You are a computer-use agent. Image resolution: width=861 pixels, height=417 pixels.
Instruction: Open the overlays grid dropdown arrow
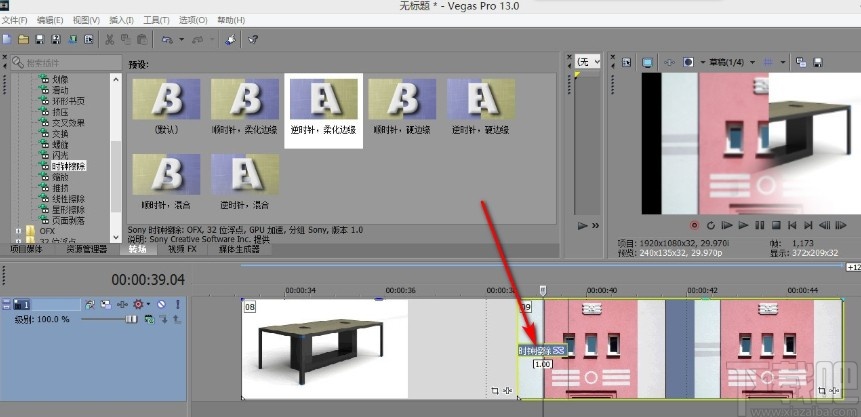click(783, 62)
